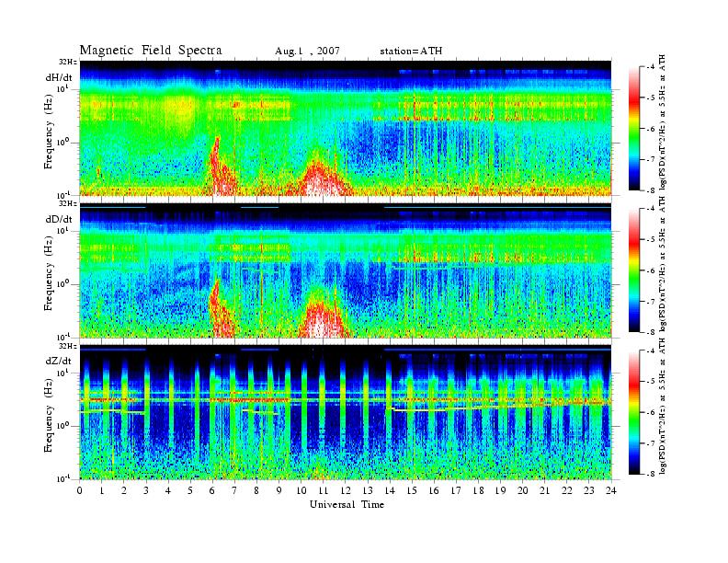Click inside the dD/dt spectrogram plot
Screen dimensions: 728x563
(346, 271)
